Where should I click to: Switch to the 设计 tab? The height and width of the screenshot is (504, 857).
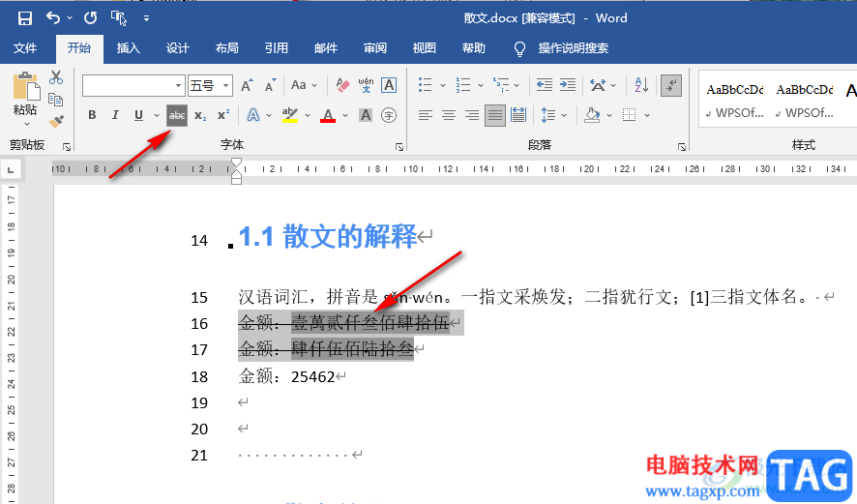178,48
